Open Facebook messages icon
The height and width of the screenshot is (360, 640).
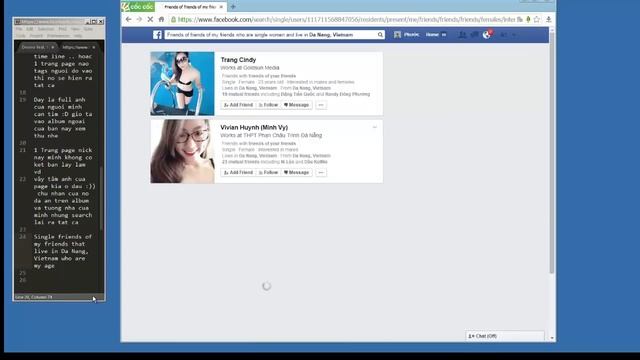pyautogui.click(x=474, y=35)
